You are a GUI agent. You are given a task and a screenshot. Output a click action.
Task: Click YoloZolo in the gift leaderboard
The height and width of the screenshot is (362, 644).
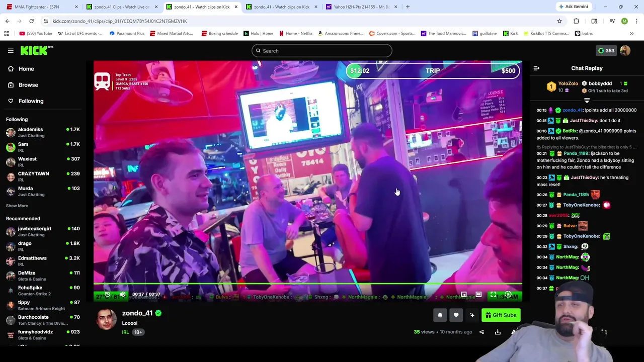(568, 83)
